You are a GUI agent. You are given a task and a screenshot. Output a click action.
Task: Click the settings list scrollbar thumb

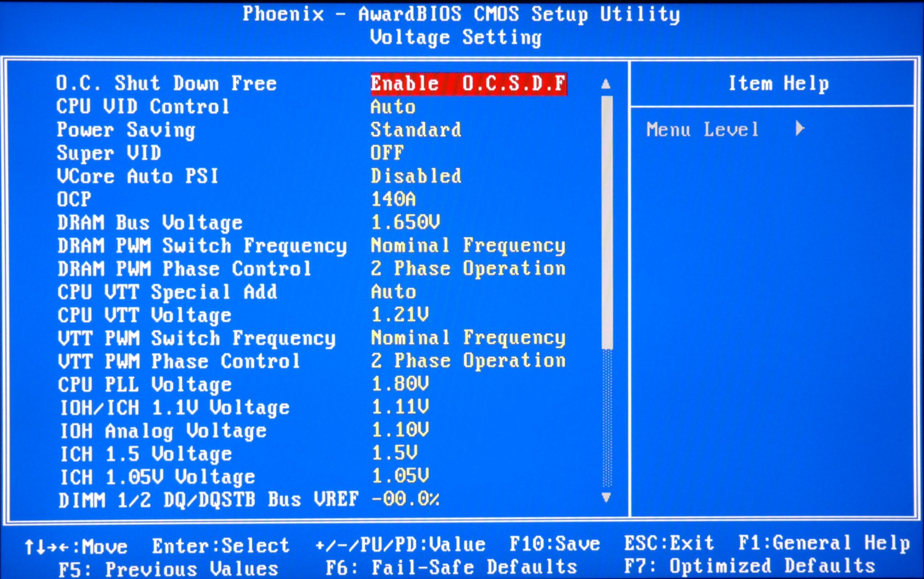607,222
